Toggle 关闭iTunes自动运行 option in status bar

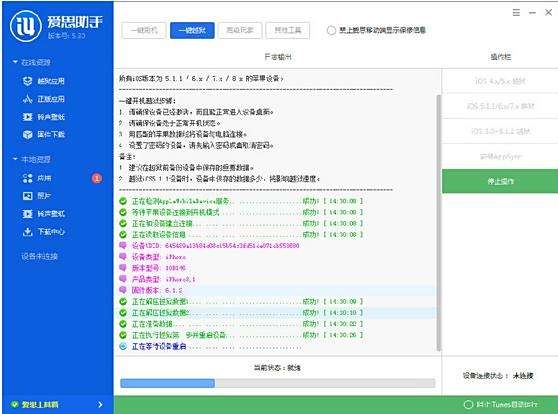(x=501, y=404)
